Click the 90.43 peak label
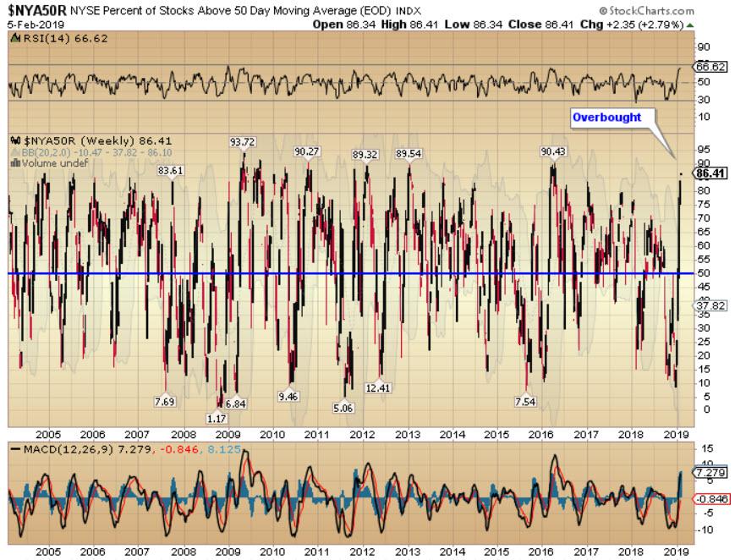Image resolution: width=735 pixels, height=560 pixels. tap(553, 151)
